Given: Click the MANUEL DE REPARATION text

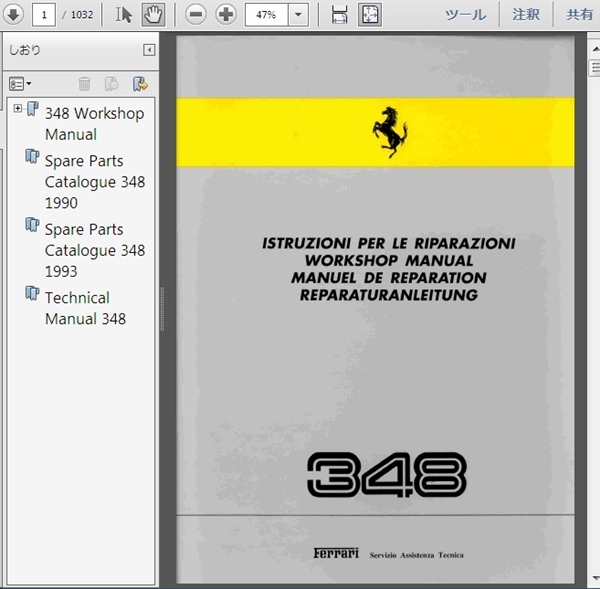Looking at the screenshot, I should (389, 278).
